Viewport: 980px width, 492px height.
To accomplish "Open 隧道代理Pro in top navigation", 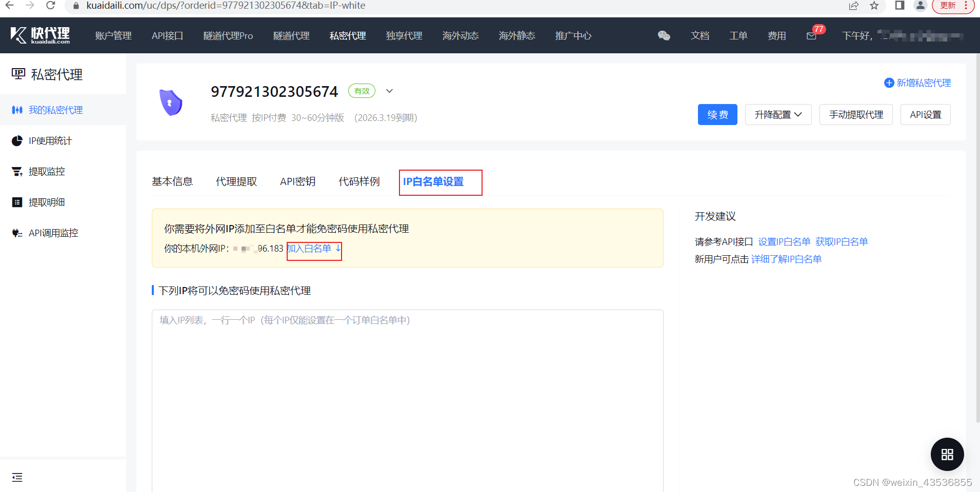I will (x=228, y=35).
